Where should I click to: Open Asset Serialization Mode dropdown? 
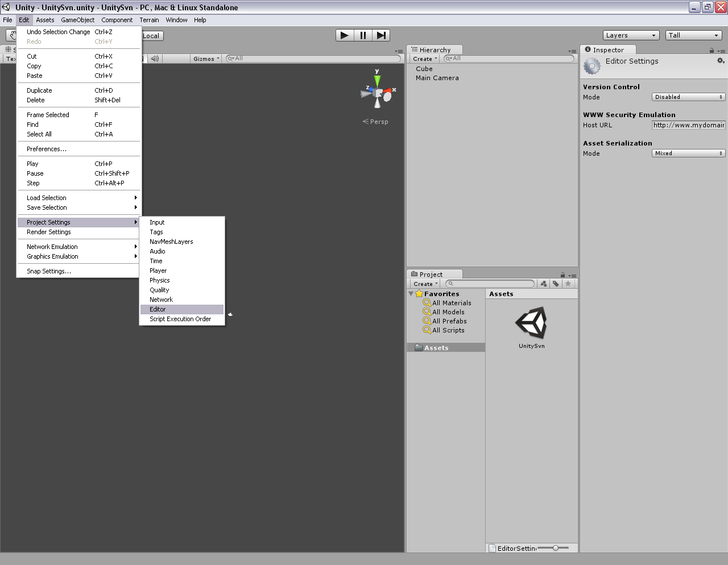coord(688,153)
